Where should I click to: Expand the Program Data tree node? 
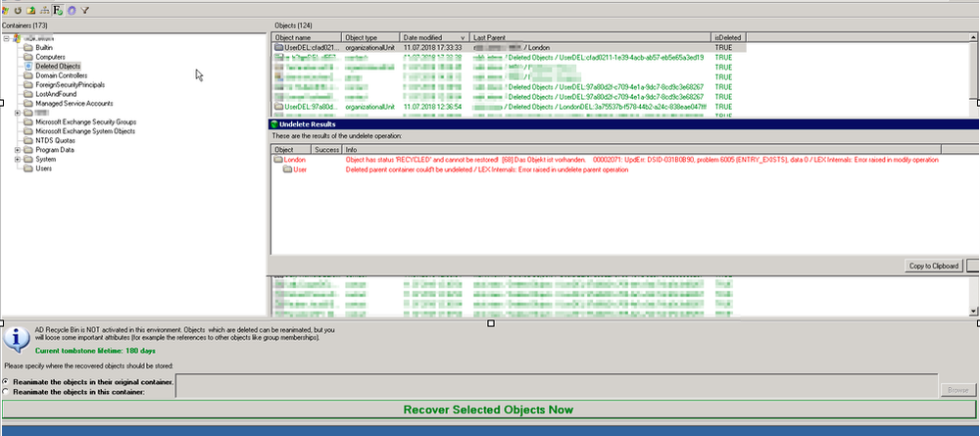[x=17, y=150]
